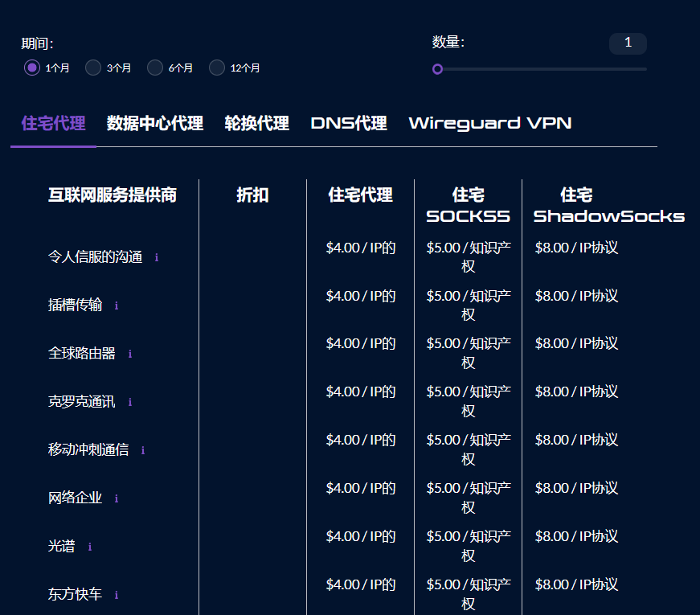Click $4.00/IP price in 克罗克通讯 row
This screenshot has width=700, height=615.
coord(361,392)
